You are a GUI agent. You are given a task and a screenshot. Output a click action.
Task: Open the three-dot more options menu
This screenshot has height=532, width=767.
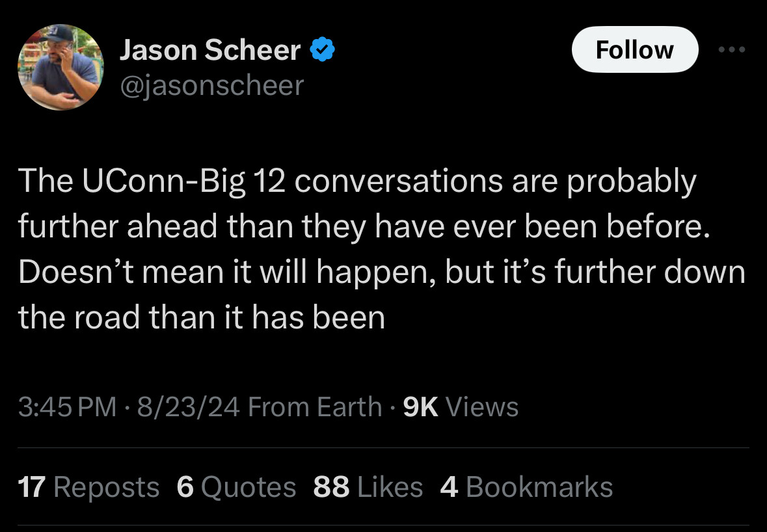click(731, 49)
